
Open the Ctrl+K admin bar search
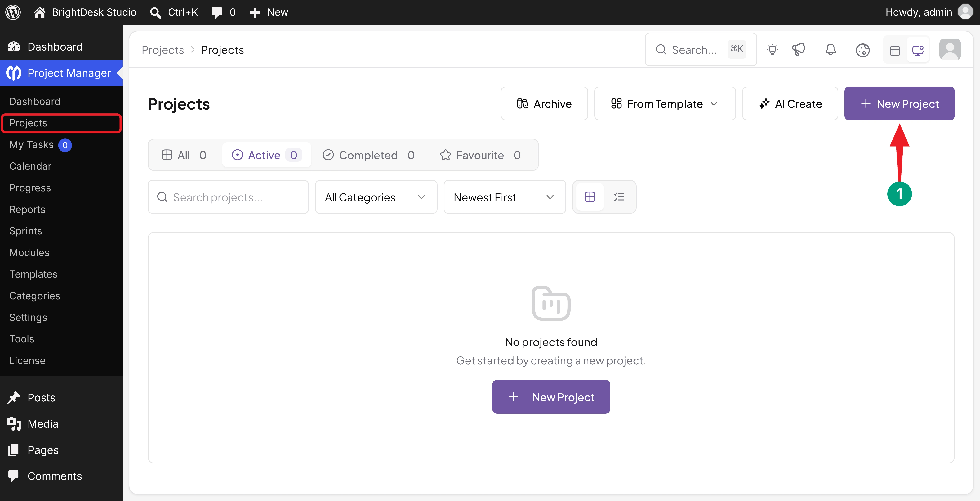click(174, 12)
